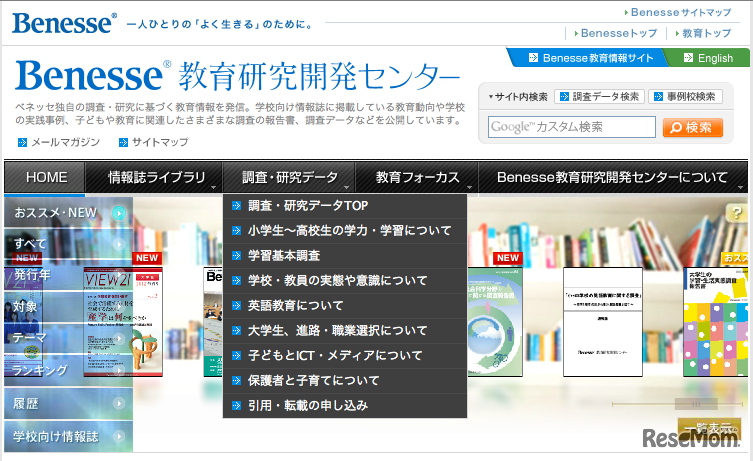This screenshot has height=461, width=753.
Task: Open the 情報誌ライブラリ menu
Action: [154, 177]
